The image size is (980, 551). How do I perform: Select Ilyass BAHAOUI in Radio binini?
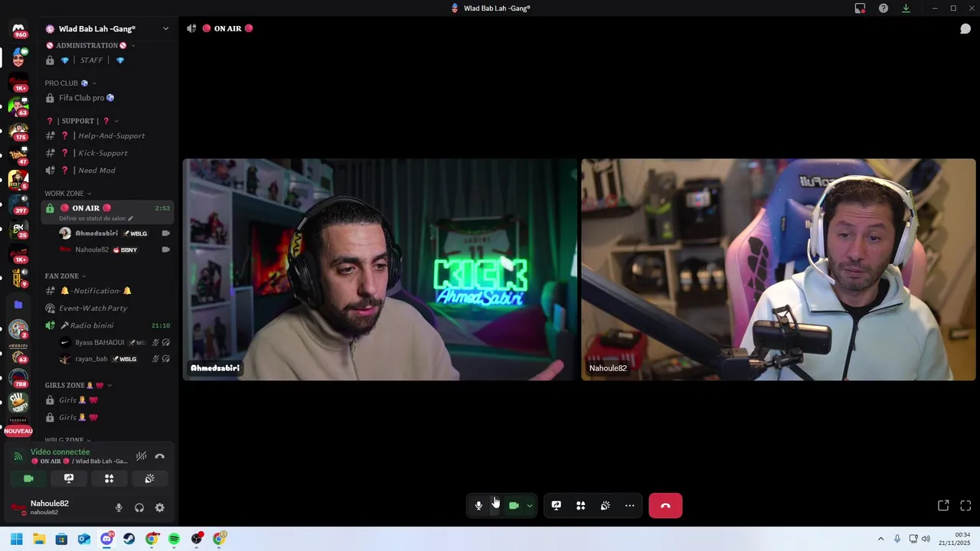[x=115, y=343]
